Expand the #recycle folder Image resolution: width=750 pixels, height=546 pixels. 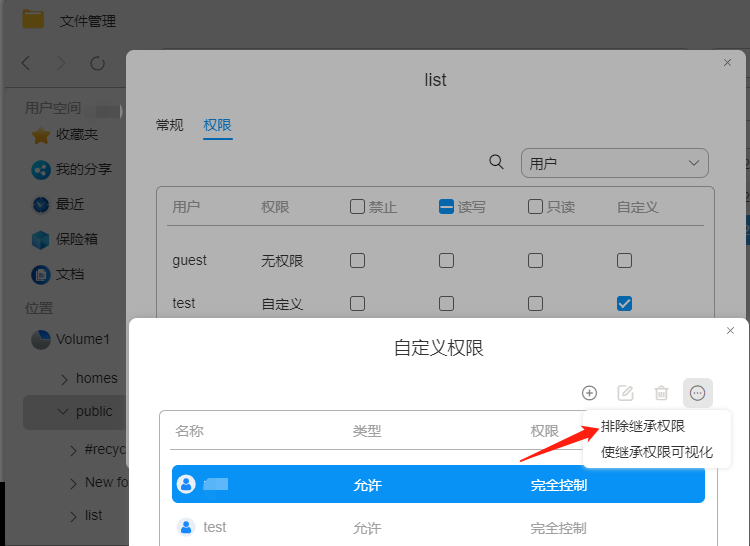73,450
